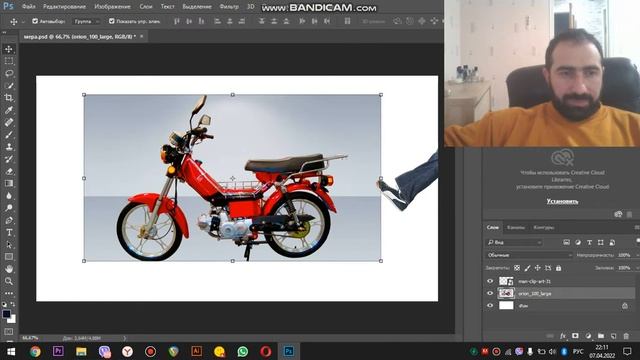This screenshot has width=640, height=360.
Task: Select the Eraser tool
Action: (x=9, y=171)
